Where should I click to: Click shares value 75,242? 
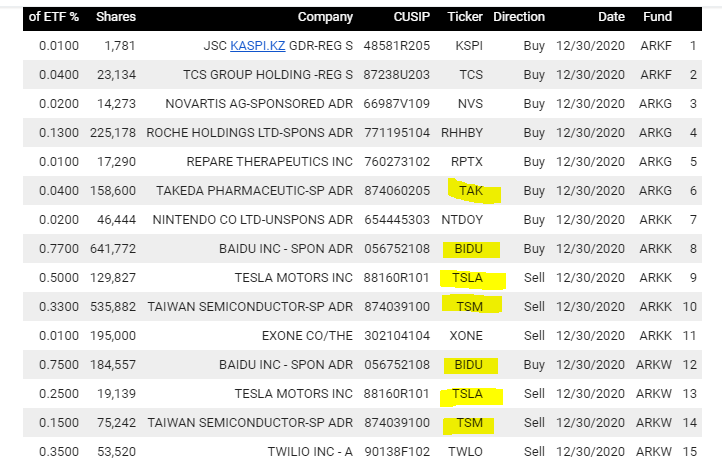pos(116,423)
